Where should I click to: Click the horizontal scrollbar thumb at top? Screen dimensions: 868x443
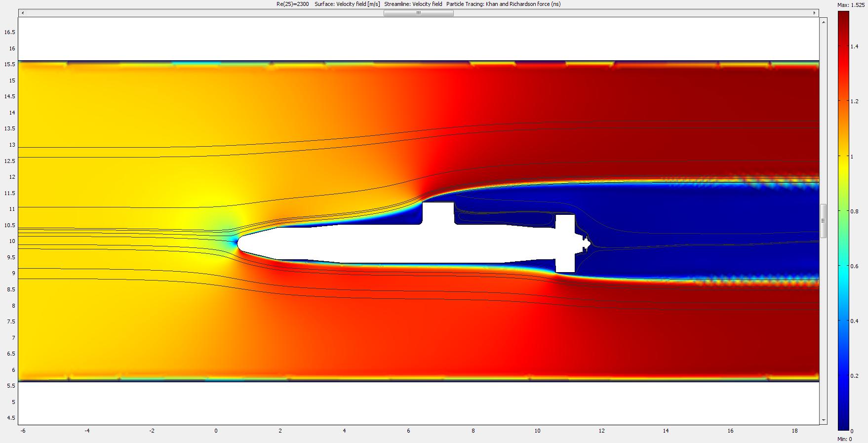tap(418, 13)
